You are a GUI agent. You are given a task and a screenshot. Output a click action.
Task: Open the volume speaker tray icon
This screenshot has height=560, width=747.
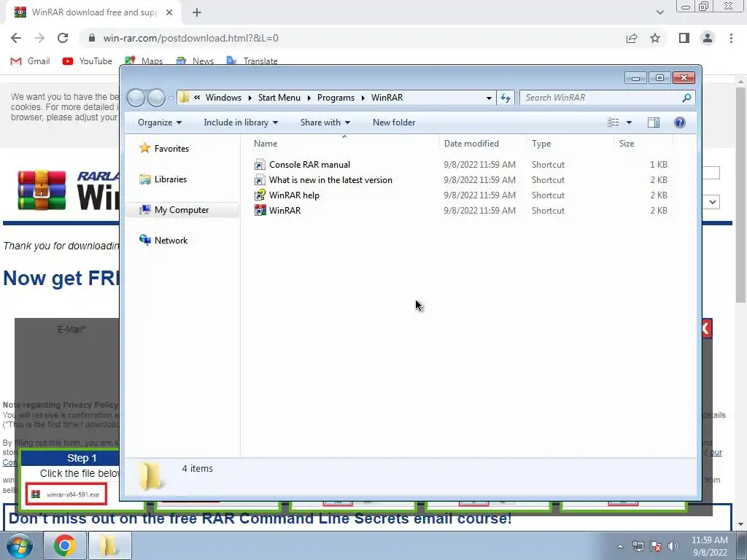673,546
